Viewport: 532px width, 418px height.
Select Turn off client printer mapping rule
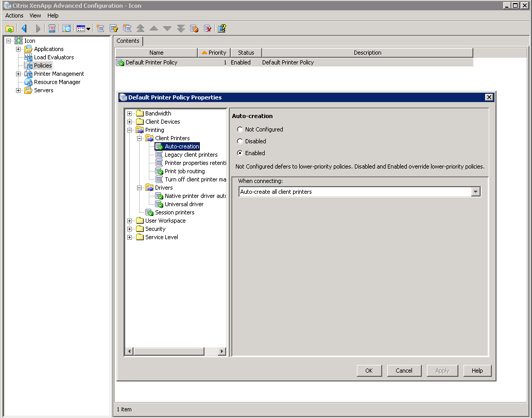(x=195, y=180)
